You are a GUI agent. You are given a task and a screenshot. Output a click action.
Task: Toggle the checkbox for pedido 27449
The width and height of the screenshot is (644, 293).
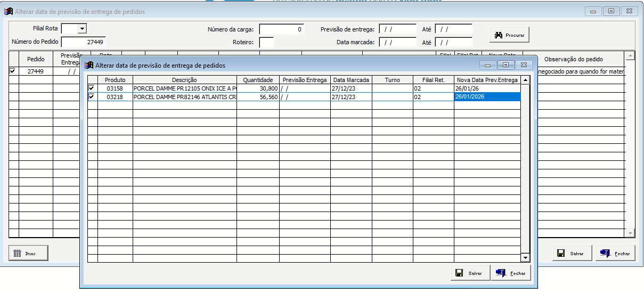point(13,71)
